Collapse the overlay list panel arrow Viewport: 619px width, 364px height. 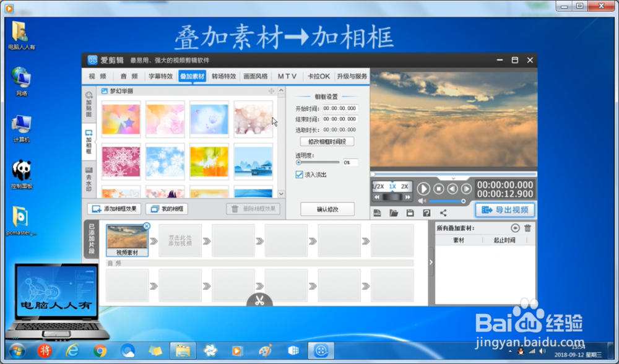pyautogui.click(x=431, y=262)
